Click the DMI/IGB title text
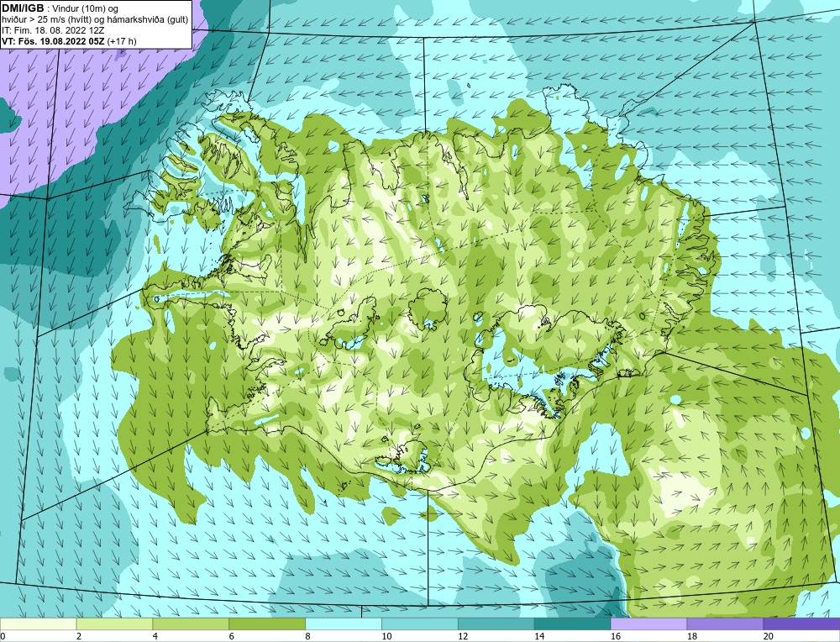840x642 pixels. tap(23, 8)
